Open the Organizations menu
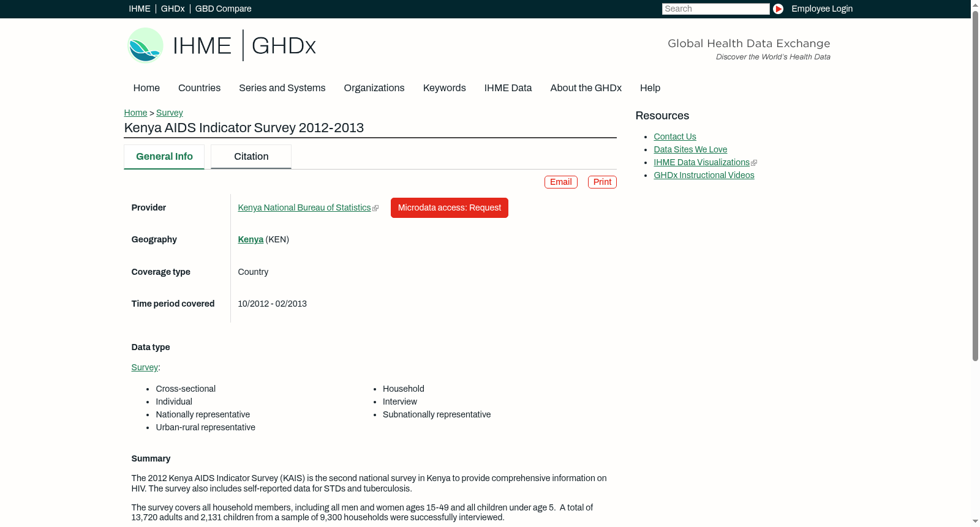 pyautogui.click(x=374, y=88)
